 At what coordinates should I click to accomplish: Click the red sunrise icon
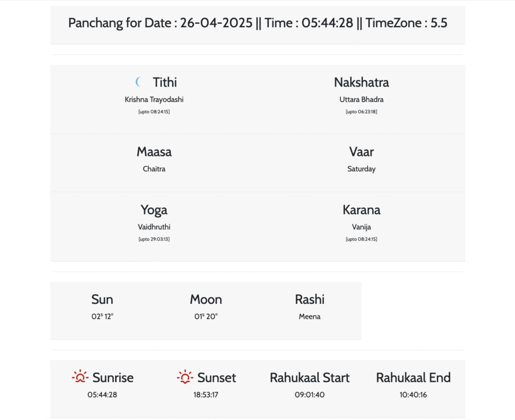[80, 377]
